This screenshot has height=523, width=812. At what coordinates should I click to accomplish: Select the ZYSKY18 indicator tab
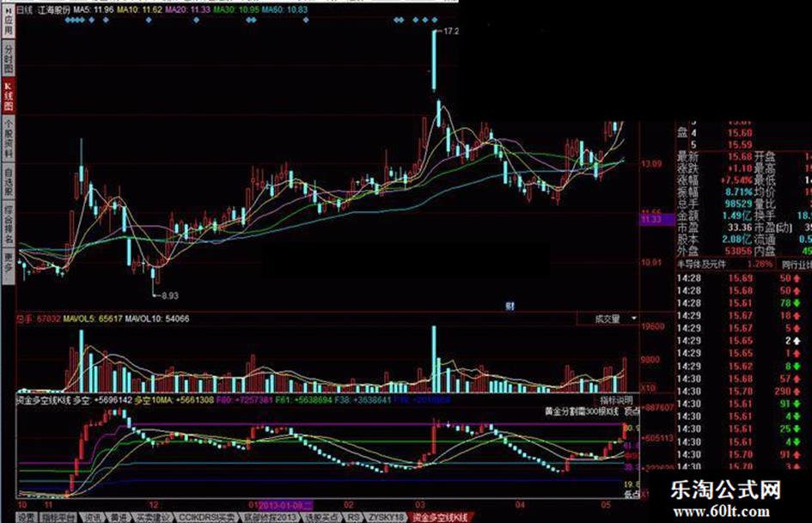click(x=385, y=517)
